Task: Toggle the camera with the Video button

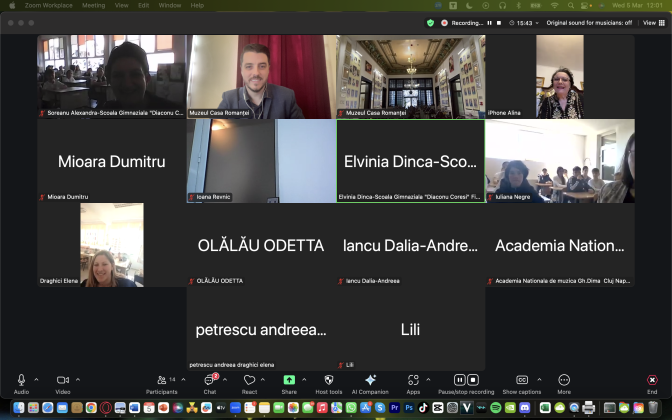Action: [62, 381]
